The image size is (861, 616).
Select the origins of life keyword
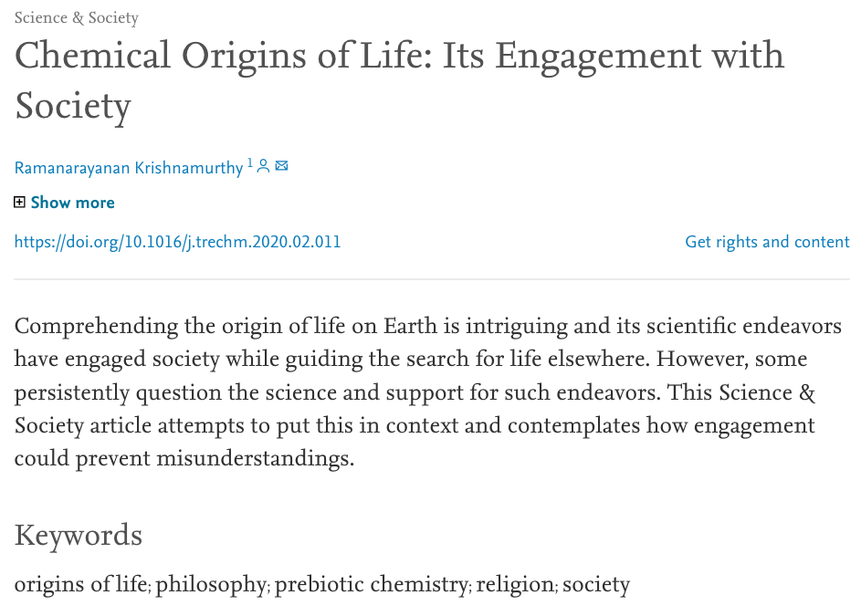(80, 584)
